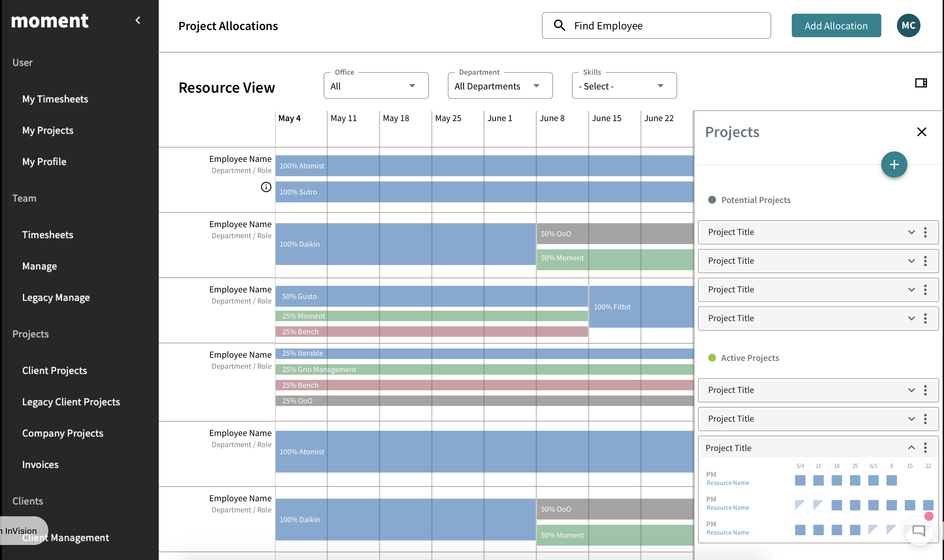Collapse the expanded active Project Title

click(911, 447)
